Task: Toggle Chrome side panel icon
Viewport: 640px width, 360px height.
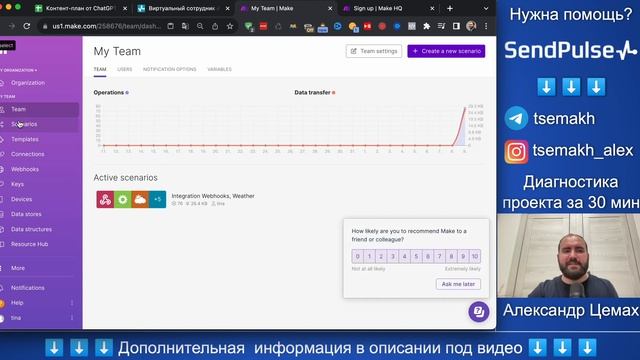Action: [456, 26]
